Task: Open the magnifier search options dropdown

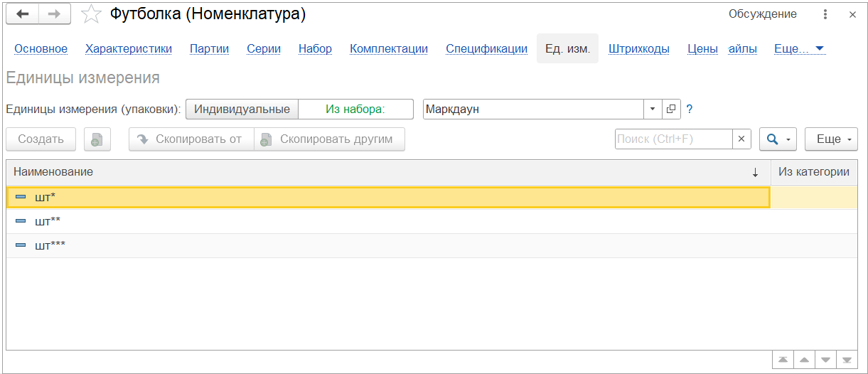Action: point(778,139)
